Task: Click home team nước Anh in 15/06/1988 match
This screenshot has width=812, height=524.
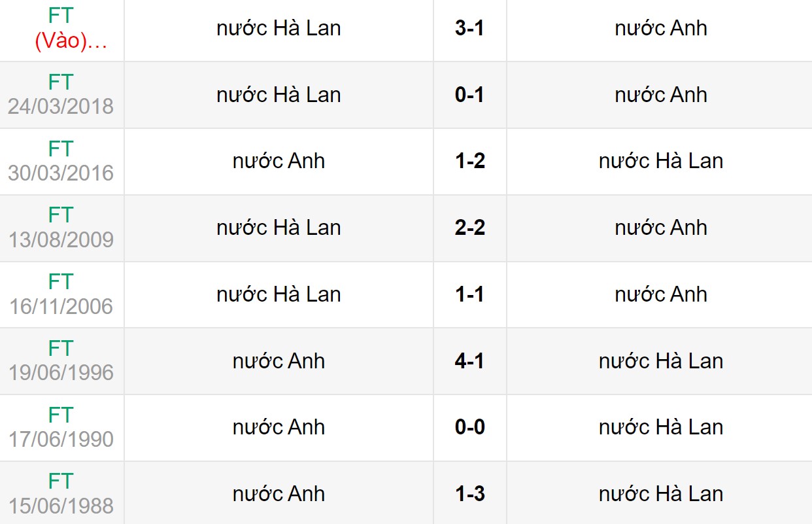Action: 279,494
